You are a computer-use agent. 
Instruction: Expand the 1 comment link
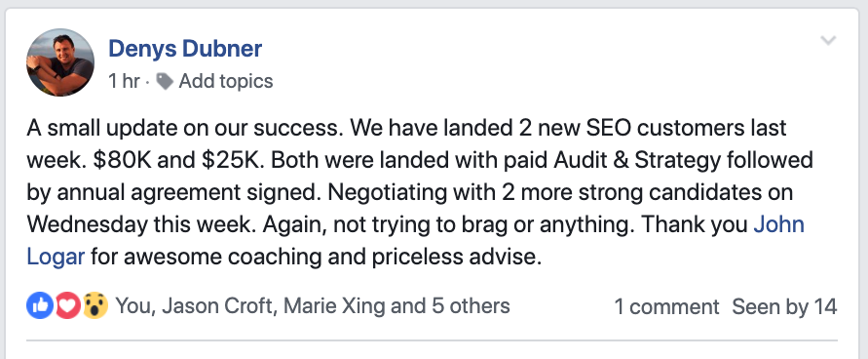[x=666, y=306]
